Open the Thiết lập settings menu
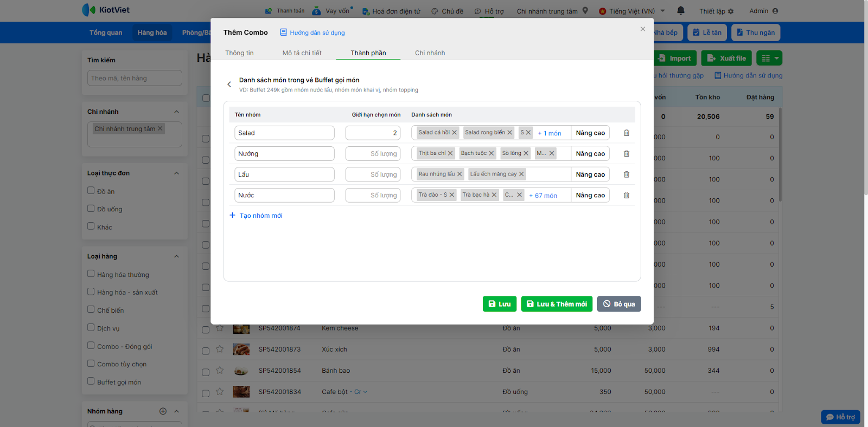The image size is (868, 427). [716, 11]
